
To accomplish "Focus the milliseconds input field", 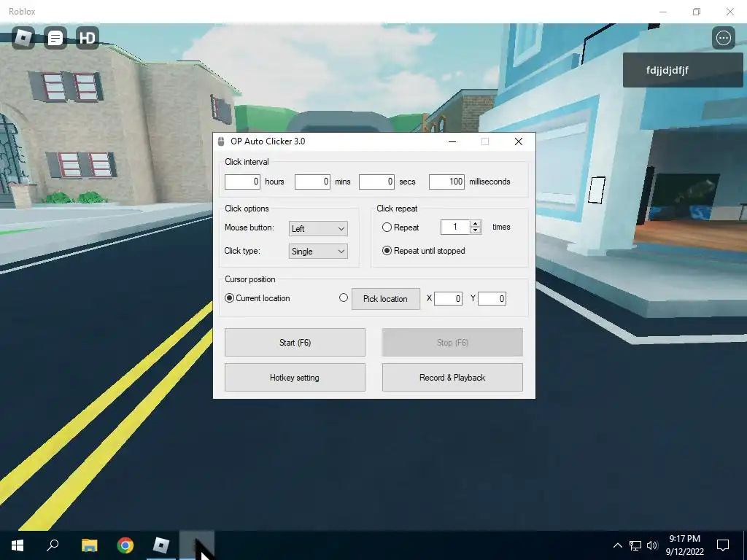I will click(x=446, y=182).
